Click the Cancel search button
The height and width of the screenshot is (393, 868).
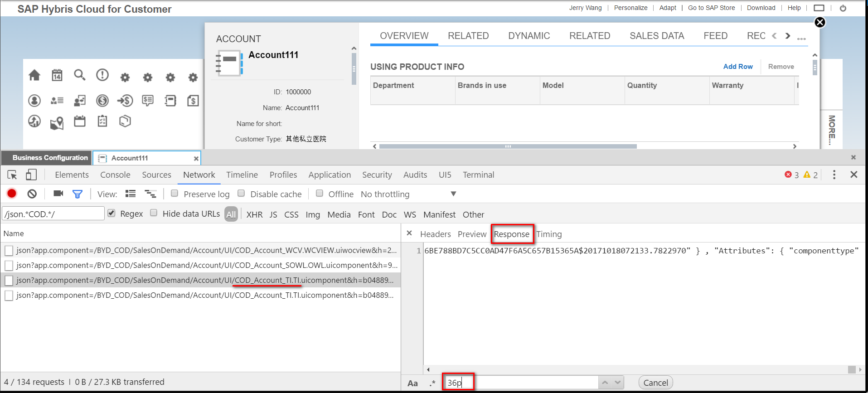(x=655, y=383)
